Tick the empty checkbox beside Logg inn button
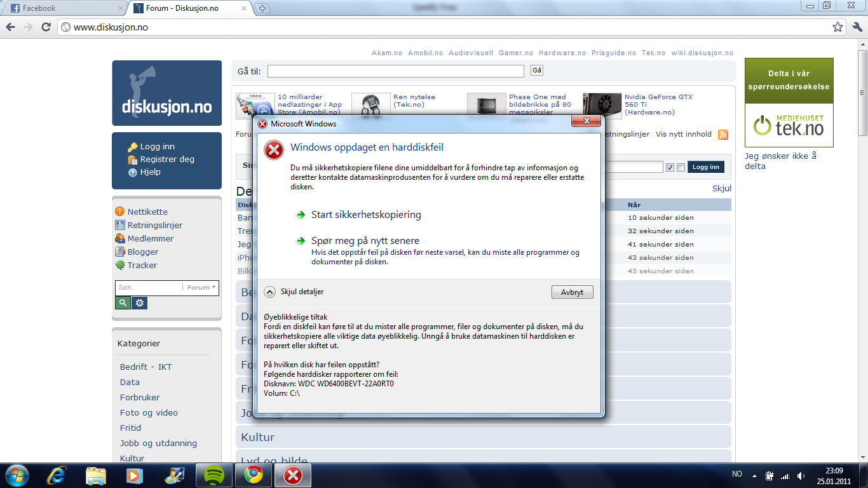Screen dimensions: 868x488 click(681, 167)
